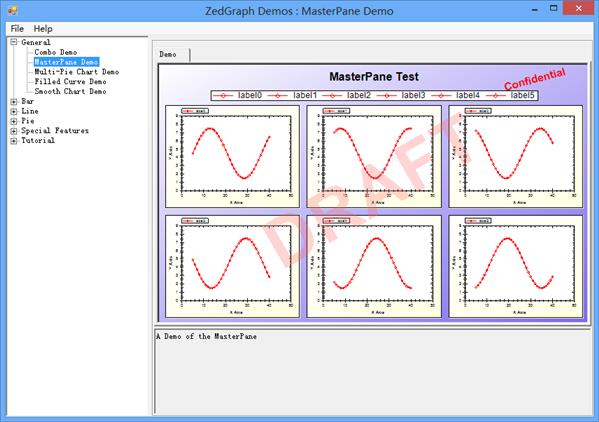Click label0 in the master legend
Screen dimensions: 599x422
pyautogui.click(x=249, y=95)
